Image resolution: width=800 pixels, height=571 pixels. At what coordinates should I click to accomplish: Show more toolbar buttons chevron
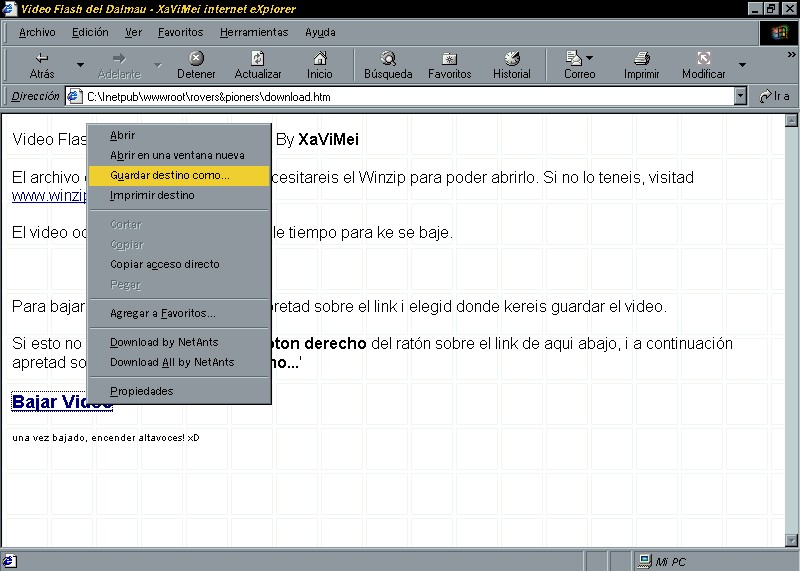tap(791, 54)
